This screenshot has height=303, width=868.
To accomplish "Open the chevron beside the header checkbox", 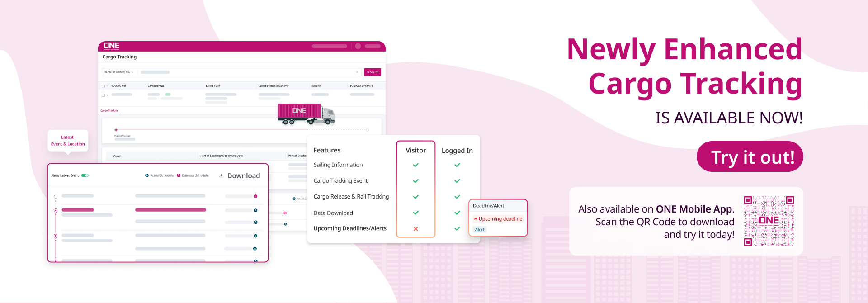I will pos(108,86).
